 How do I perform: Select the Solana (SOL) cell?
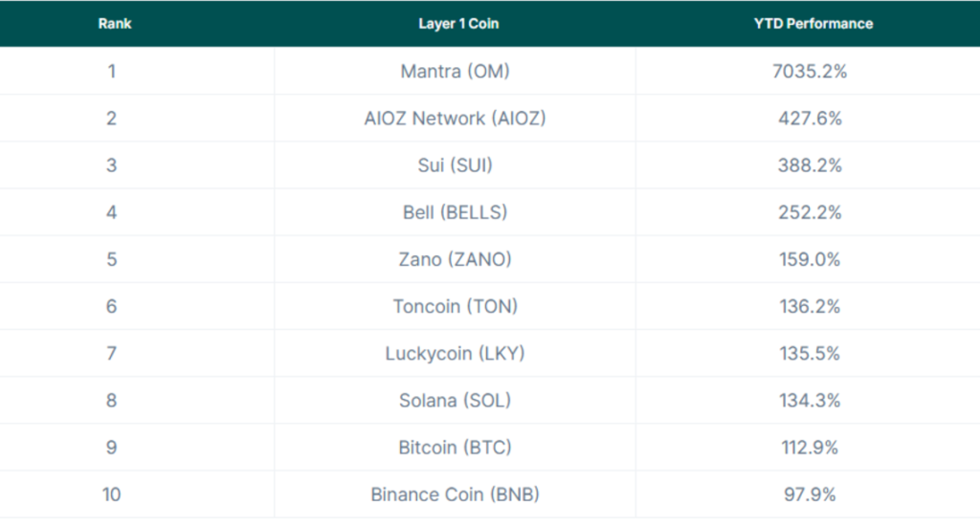tap(456, 401)
